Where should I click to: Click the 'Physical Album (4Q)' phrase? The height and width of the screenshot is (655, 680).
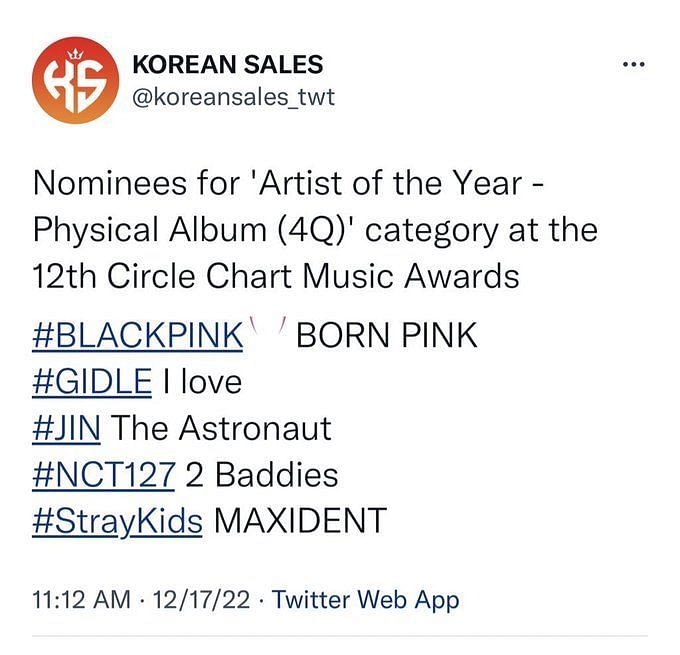pyautogui.click(x=194, y=230)
